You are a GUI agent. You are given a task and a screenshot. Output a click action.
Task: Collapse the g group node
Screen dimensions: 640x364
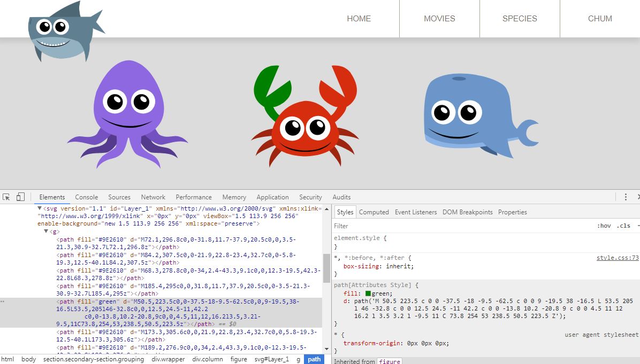coord(46,231)
